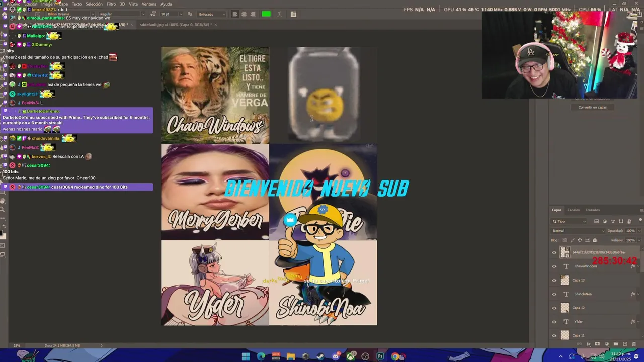
Task: Hide the ShinobiNoa text layer
Action: tap(554, 294)
